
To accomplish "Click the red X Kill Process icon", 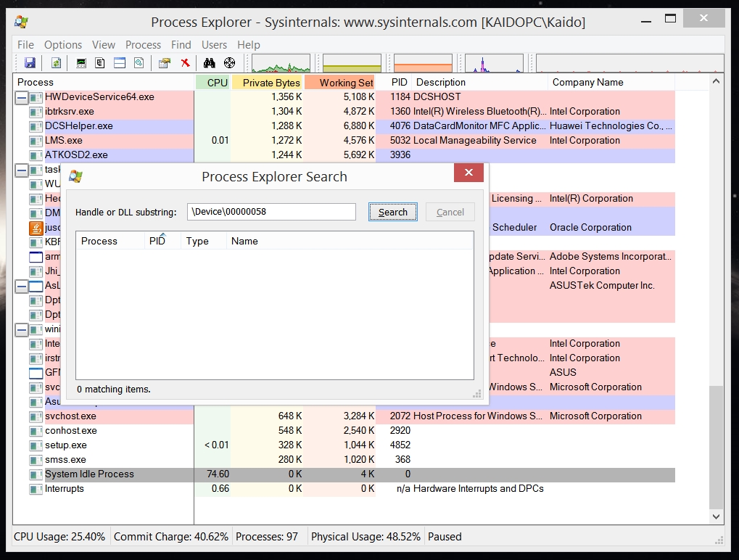I will pyautogui.click(x=185, y=62).
